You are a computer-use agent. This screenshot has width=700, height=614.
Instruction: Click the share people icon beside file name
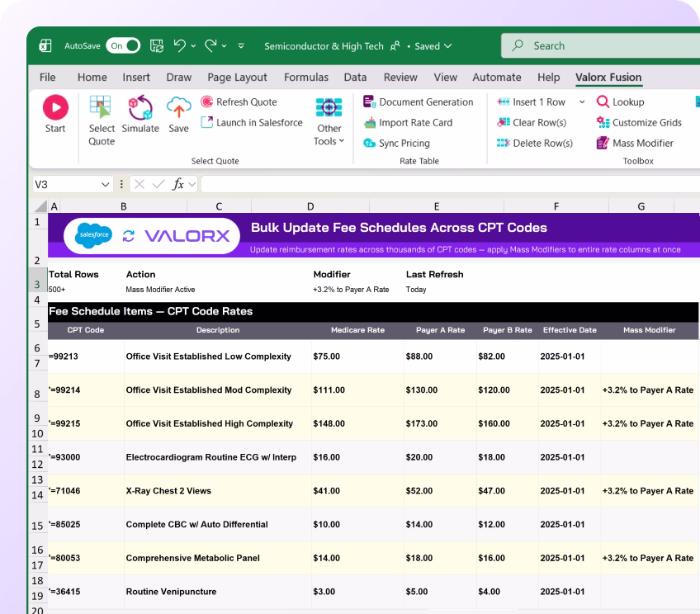point(395,46)
